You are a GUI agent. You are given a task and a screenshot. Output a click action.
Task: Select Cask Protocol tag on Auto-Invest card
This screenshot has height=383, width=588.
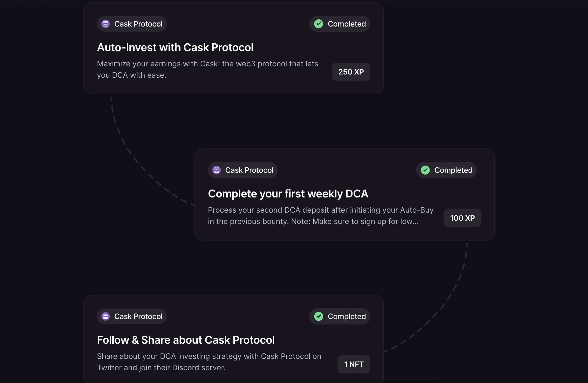[132, 24]
